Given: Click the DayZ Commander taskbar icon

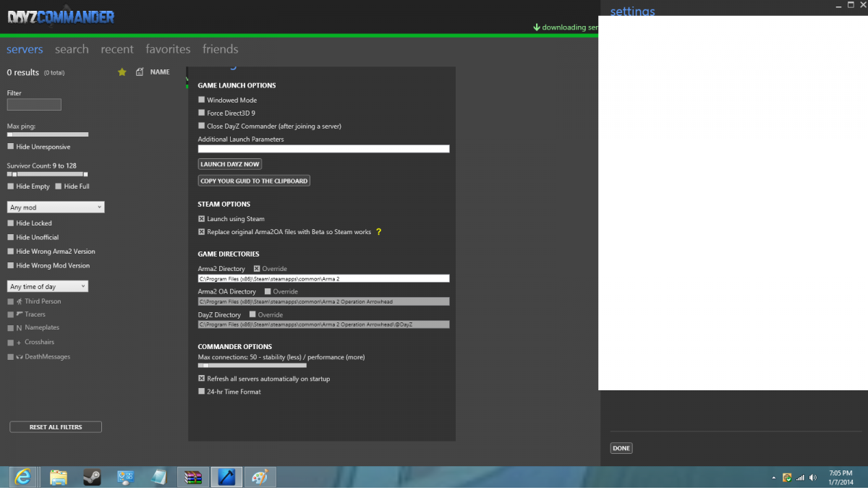Looking at the screenshot, I should (x=226, y=477).
